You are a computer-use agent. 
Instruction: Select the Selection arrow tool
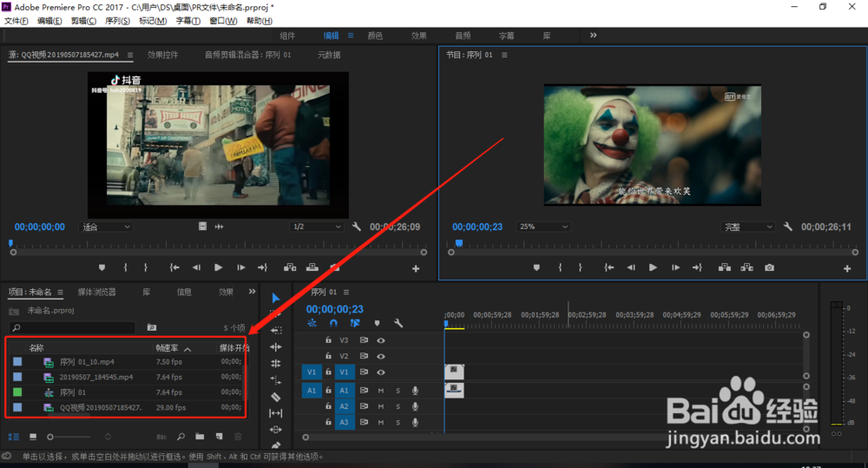pos(276,298)
